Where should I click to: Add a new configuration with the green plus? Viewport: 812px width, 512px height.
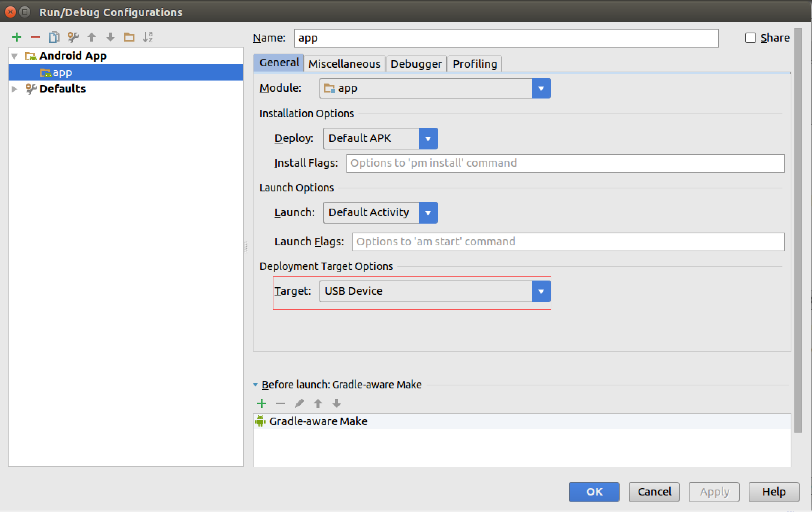[17, 37]
